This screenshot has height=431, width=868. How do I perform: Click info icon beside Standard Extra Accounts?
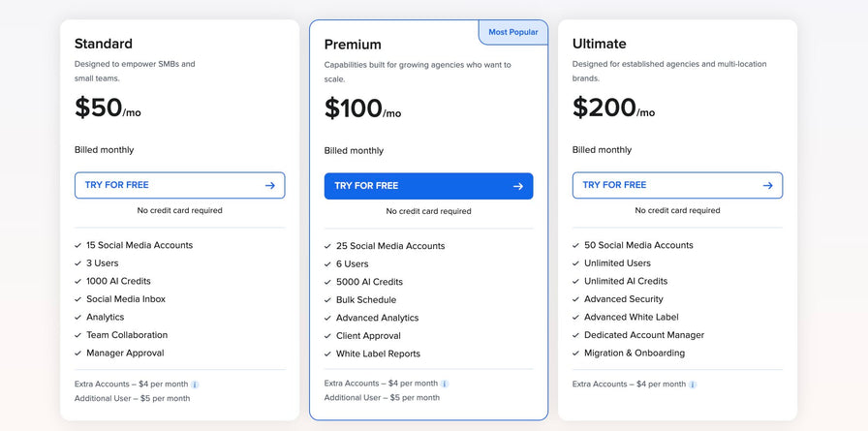coord(195,385)
